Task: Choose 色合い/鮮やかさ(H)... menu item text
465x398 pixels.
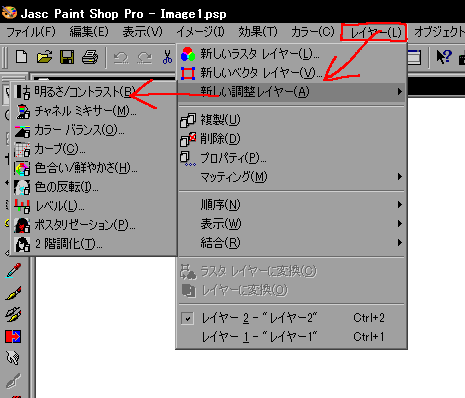Action: (86, 168)
